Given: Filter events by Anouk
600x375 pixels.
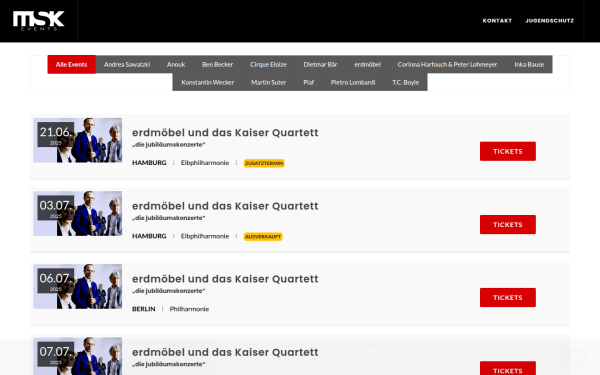Looking at the screenshot, I should pos(176,64).
